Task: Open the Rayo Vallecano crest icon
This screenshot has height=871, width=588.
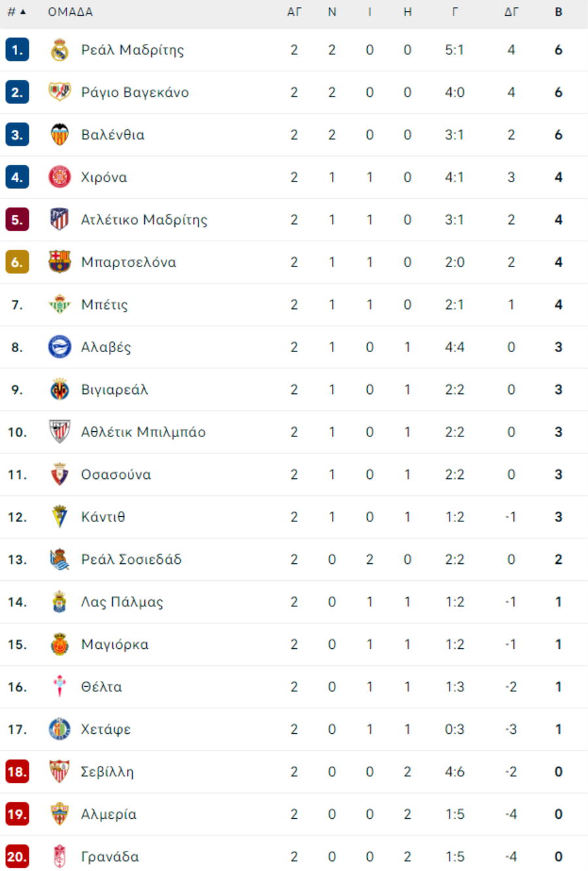Action: [x=59, y=92]
